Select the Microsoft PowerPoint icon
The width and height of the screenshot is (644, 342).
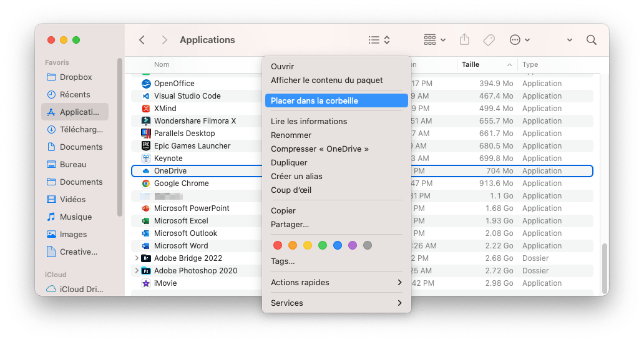click(x=146, y=208)
